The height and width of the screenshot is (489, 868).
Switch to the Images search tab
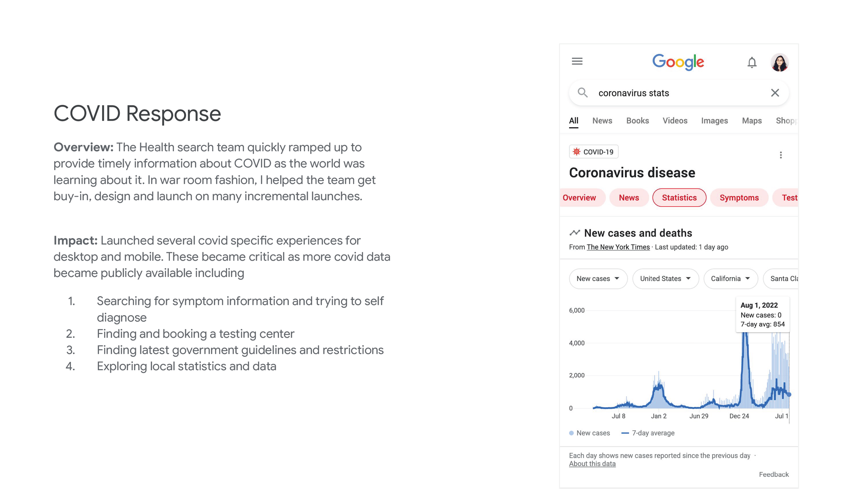pyautogui.click(x=714, y=121)
